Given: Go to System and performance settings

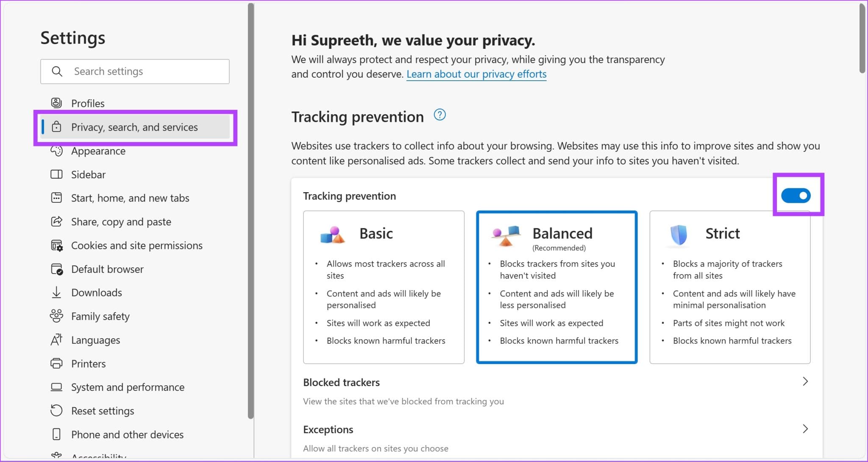Looking at the screenshot, I should pyautogui.click(x=127, y=387).
